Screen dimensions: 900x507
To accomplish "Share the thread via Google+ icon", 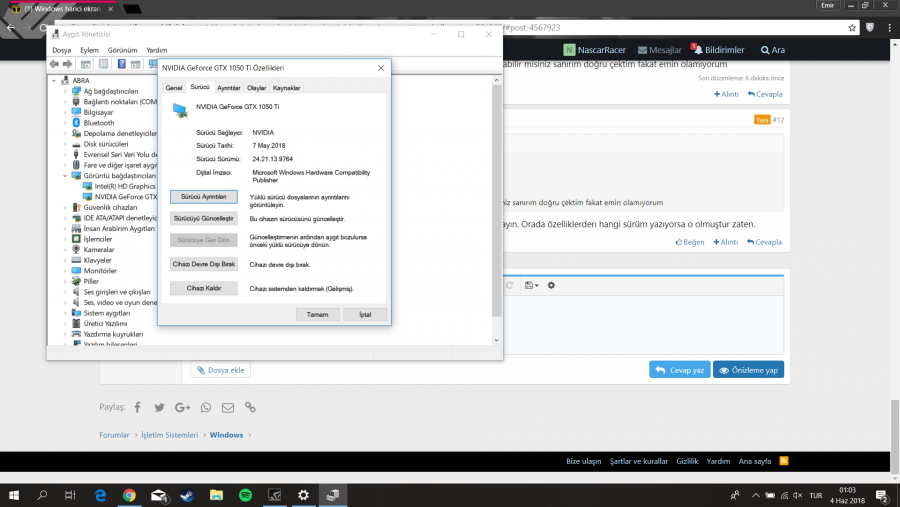I will pyautogui.click(x=183, y=407).
